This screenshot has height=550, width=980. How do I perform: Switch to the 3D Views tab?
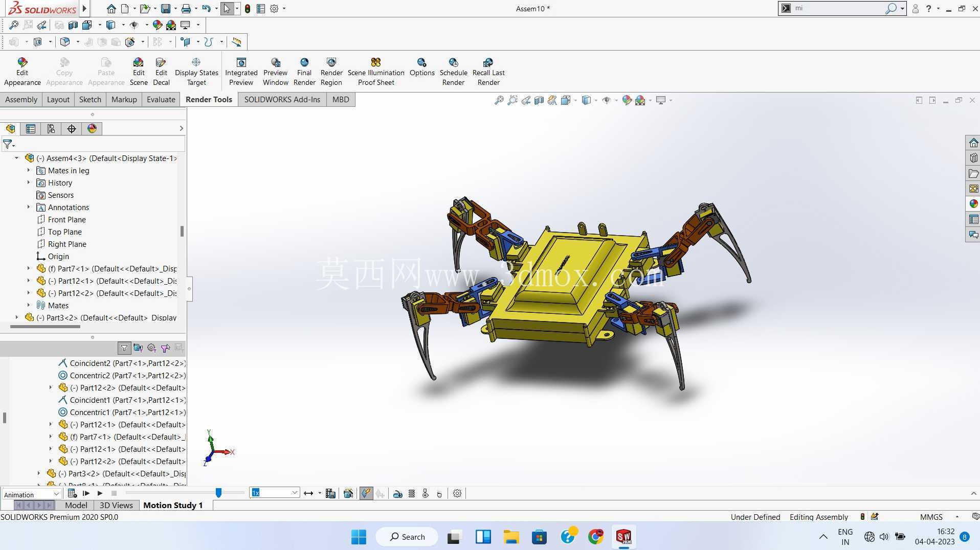[116, 505]
